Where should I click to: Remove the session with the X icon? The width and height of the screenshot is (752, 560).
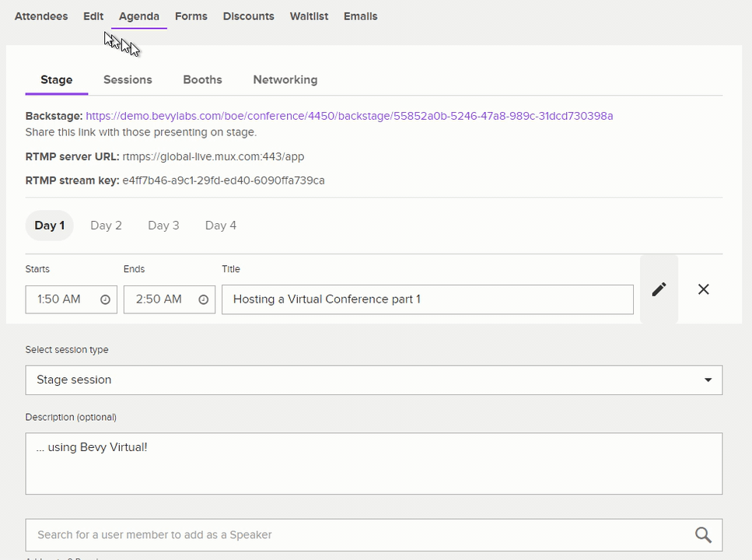(704, 289)
